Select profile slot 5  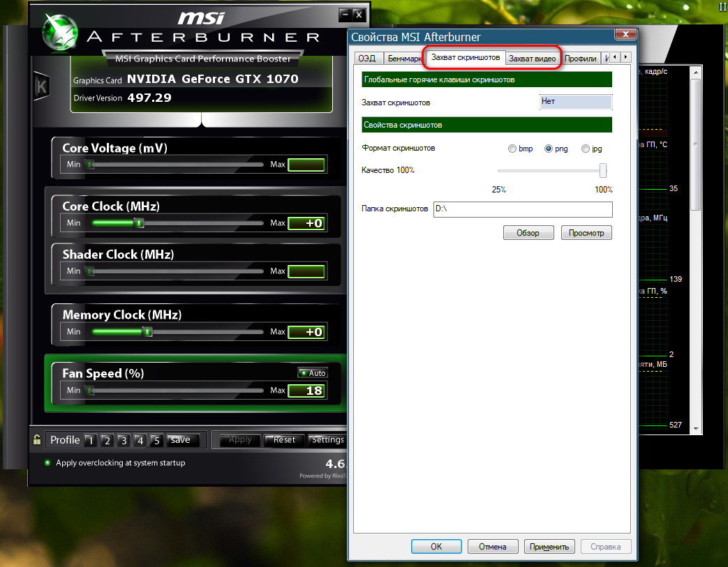157,440
